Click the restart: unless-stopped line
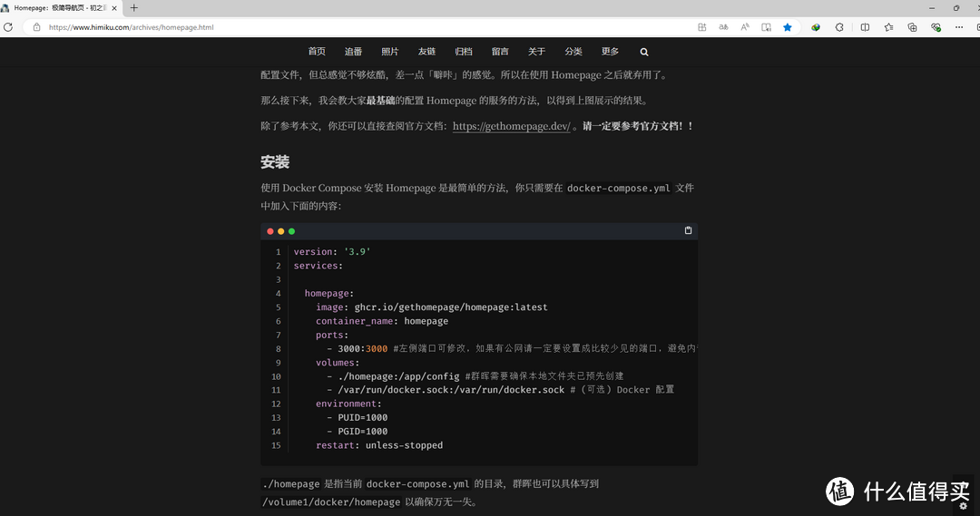The height and width of the screenshot is (516, 980). coord(379,445)
